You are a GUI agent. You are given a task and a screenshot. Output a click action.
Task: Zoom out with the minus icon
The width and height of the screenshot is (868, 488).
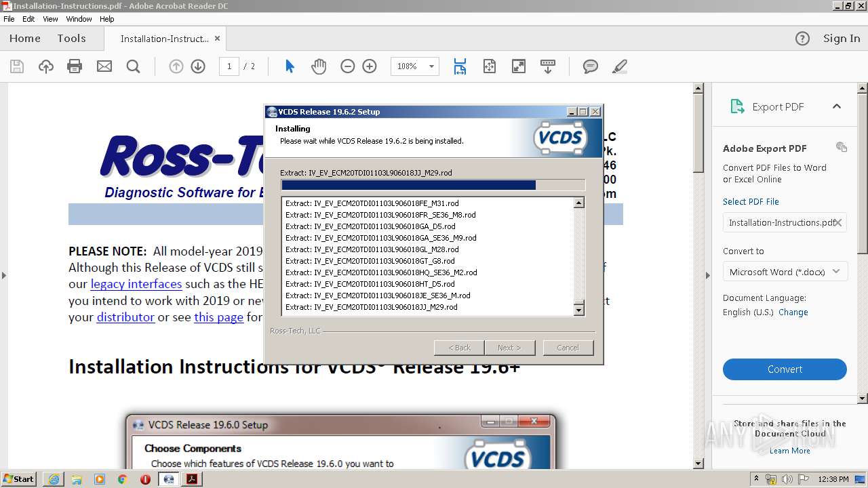point(348,66)
